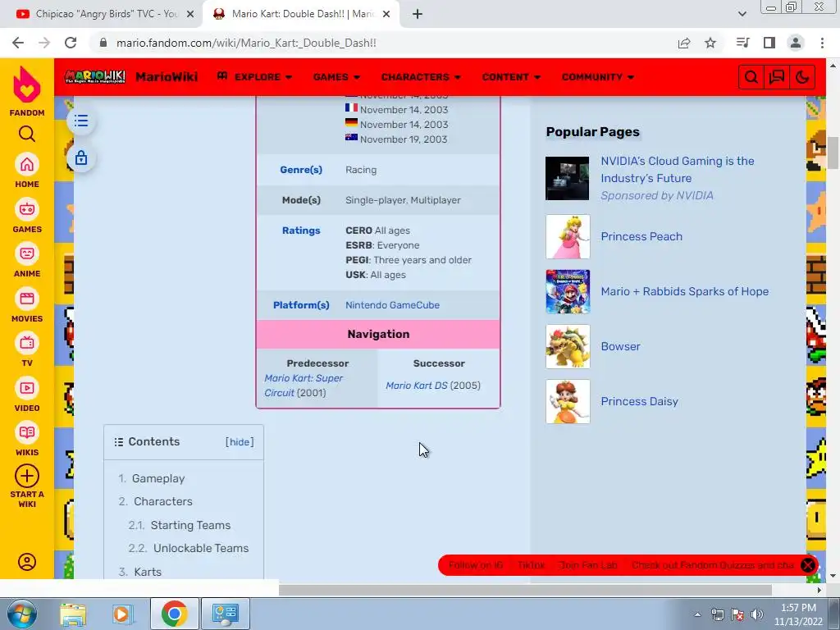Open the floating table of contents button

click(x=81, y=121)
